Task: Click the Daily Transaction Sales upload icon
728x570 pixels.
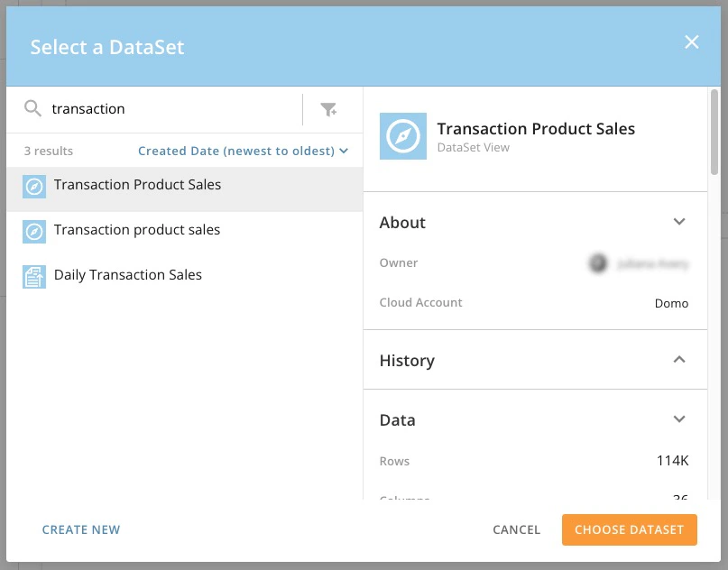Action: [x=34, y=277]
